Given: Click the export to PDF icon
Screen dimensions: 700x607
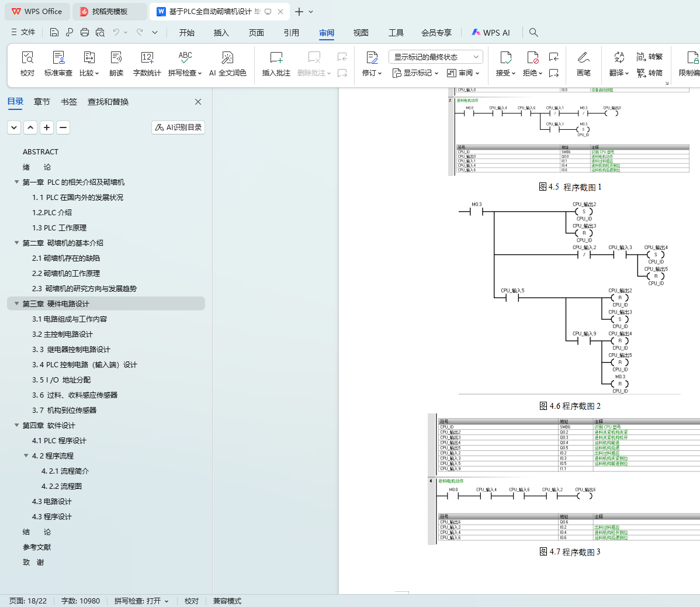Looking at the screenshot, I should pos(69,32).
